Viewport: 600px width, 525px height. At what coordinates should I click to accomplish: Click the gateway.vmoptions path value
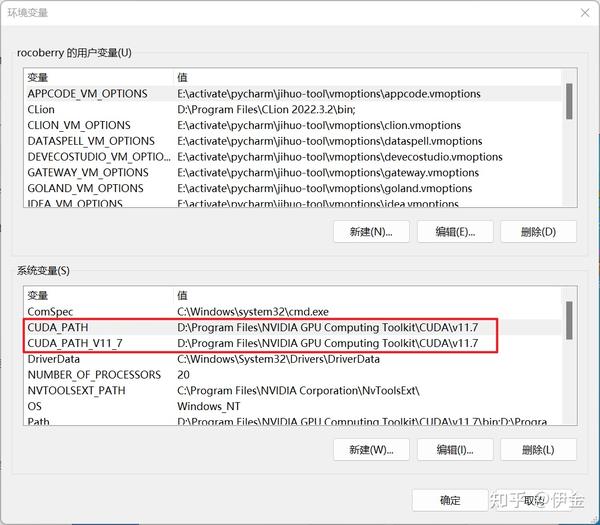[328, 173]
